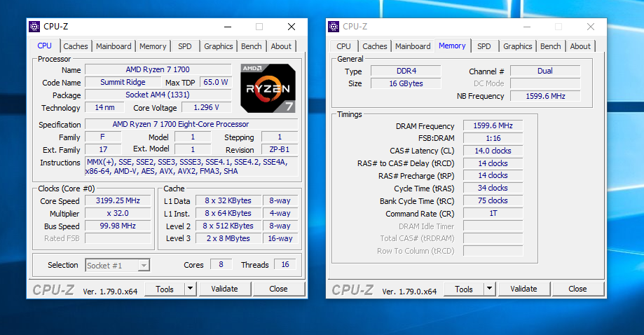The height and width of the screenshot is (335, 644).
Task: Click L1 Inst. value '8 x 64 KBytes'
Action: point(228,214)
